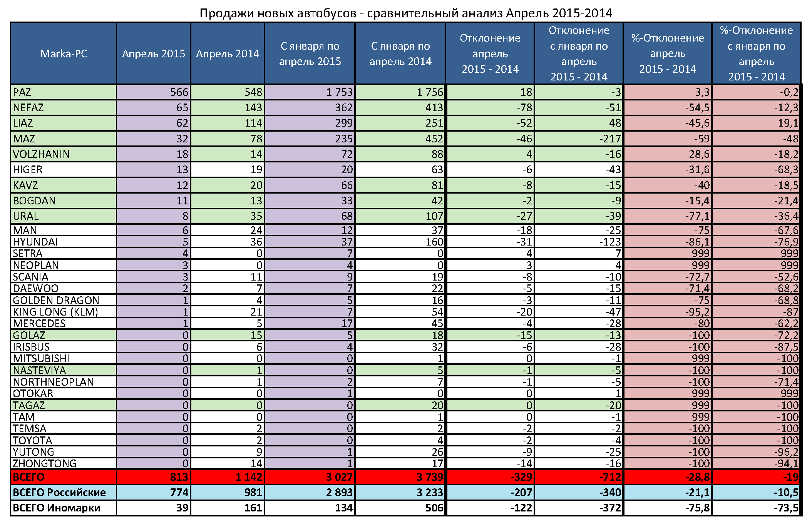The image size is (812, 523).
Task: Select the С января по апрель 2015 header
Action: [310, 53]
